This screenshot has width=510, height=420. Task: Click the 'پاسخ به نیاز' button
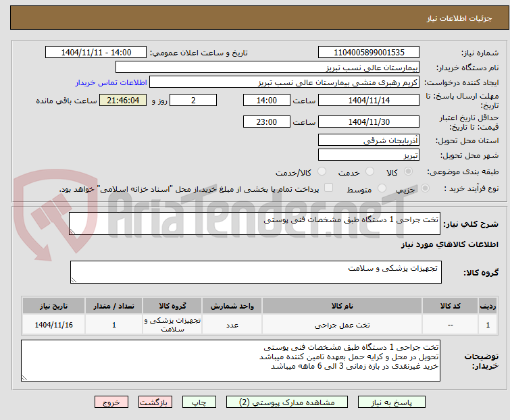391,402
